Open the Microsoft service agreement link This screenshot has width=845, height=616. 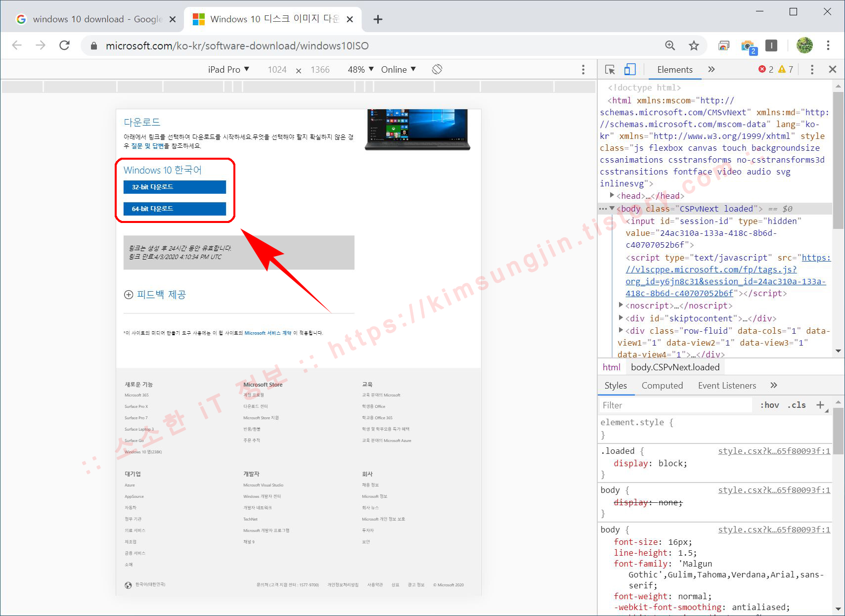point(267,333)
